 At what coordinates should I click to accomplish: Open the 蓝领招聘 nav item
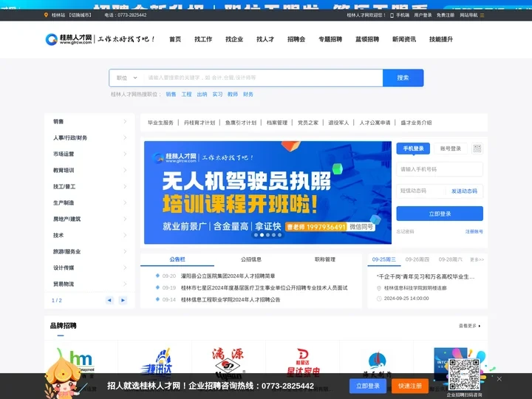pyautogui.click(x=367, y=39)
